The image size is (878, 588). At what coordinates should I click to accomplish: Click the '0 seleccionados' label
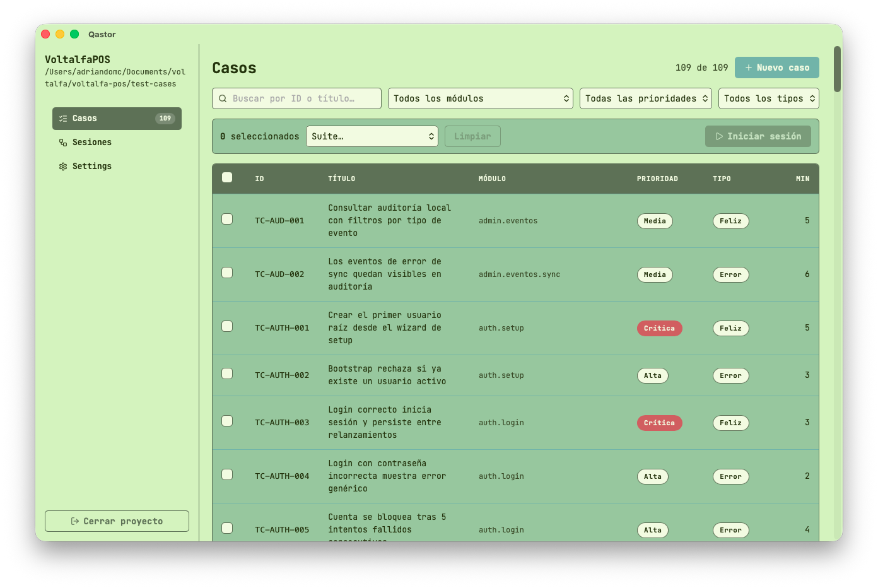[x=260, y=136]
